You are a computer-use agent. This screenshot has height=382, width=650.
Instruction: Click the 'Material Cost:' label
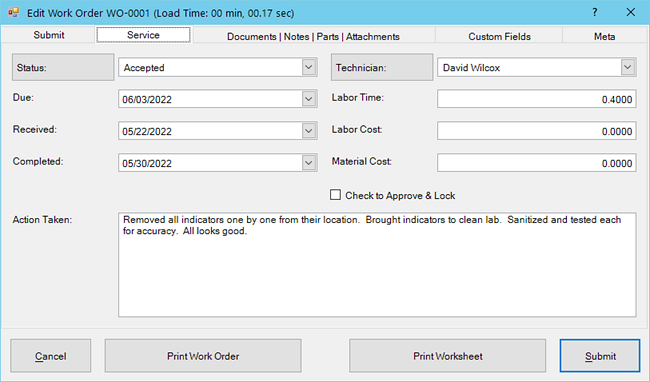click(361, 162)
